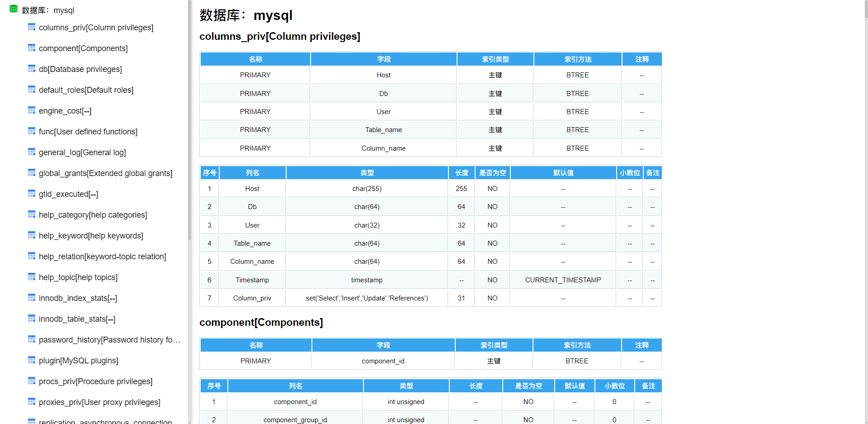
Task: Click the table icon beside gtid_executed
Action: tap(31, 193)
